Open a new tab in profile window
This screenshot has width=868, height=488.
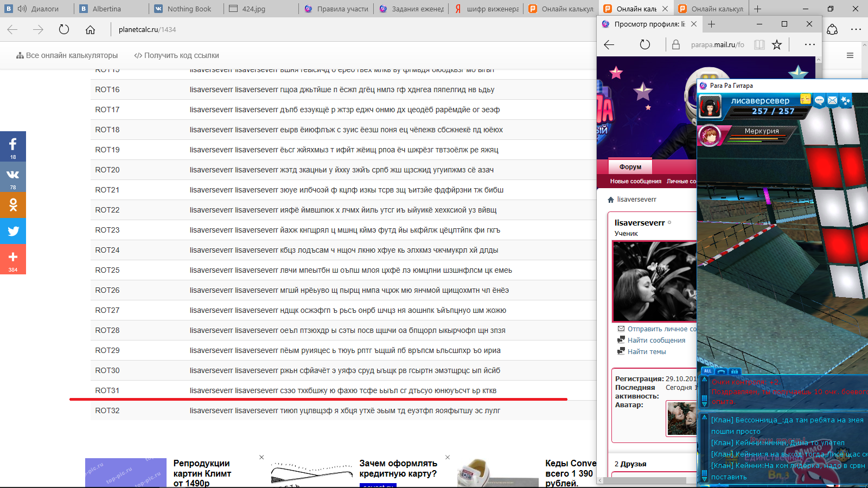coord(711,24)
